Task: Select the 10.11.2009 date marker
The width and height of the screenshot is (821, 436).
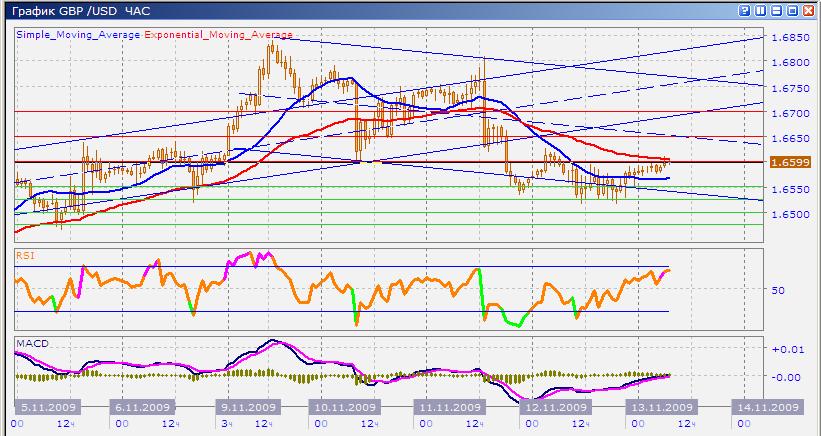Action: (x=342, y=407)
